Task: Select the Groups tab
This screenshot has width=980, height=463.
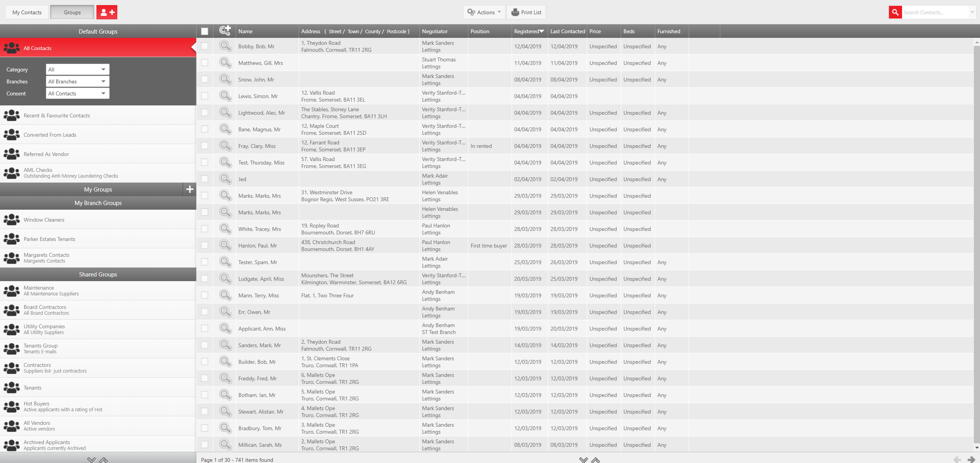Action: 72,12
